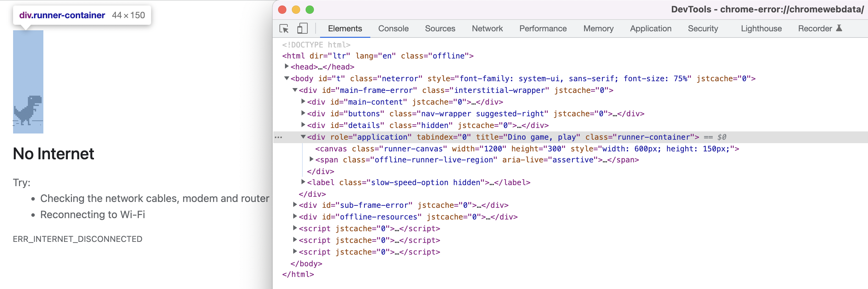Viewport: 868px width, 289px height.
Task: Expand the first script element
Action: point(295,228)
